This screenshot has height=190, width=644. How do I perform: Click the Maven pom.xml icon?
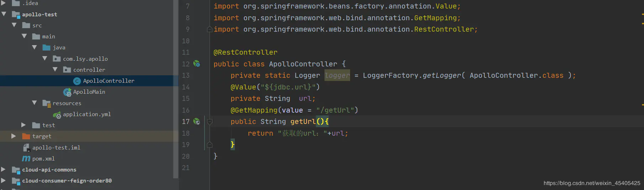click(26, 158)
